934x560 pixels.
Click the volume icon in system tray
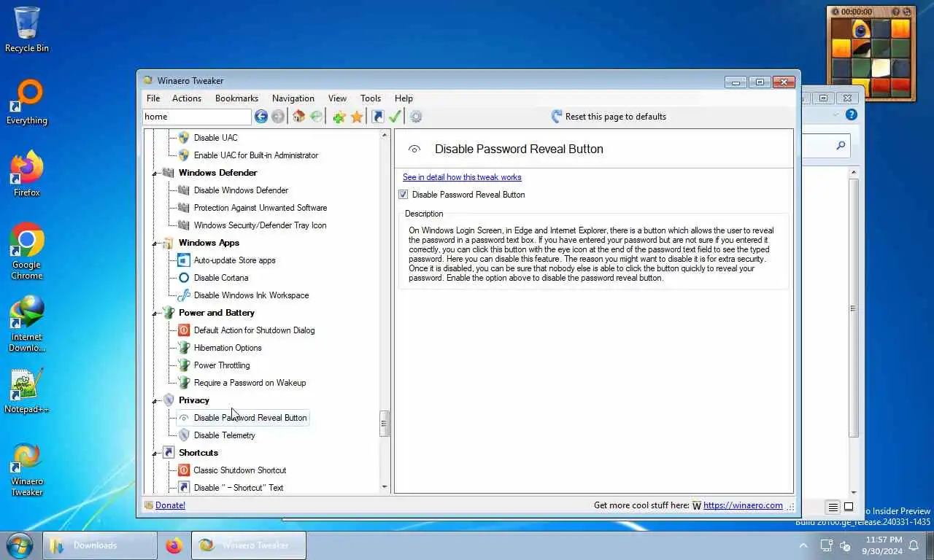pos(846,545)
